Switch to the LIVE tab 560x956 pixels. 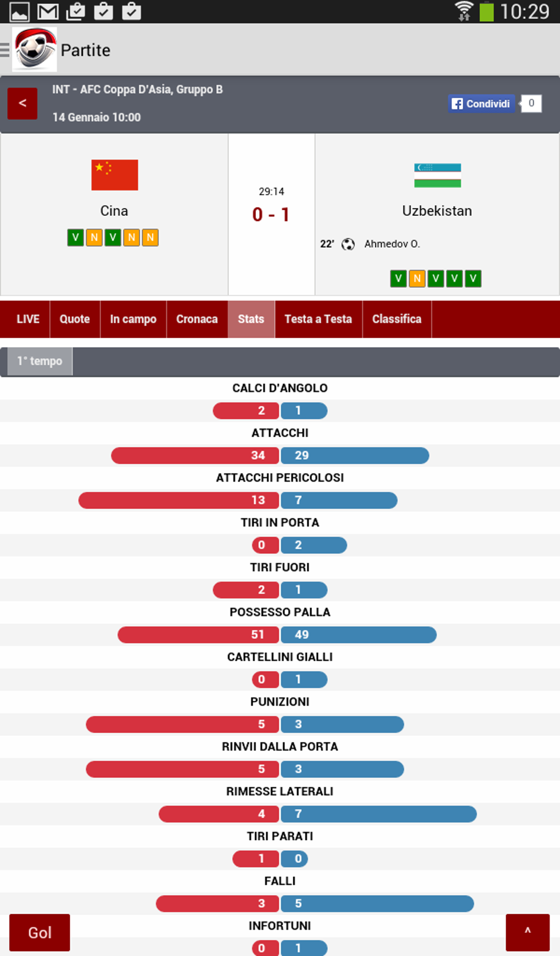[27, 319]
